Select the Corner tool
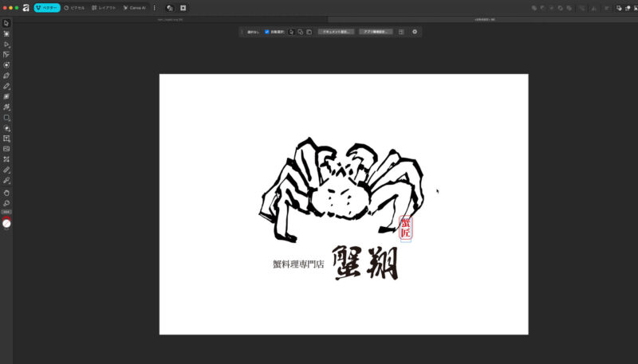The width and height of the screenshot is (638, 364). tap(6, 54)
